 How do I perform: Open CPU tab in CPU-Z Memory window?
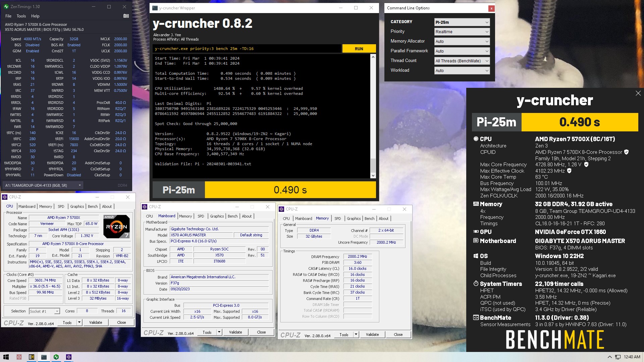point(286,219)
